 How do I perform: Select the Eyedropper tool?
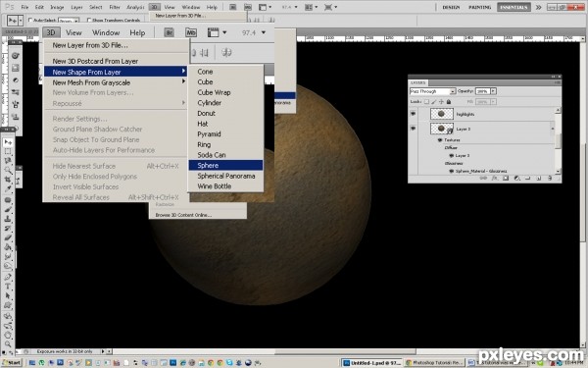pos(8,188)
